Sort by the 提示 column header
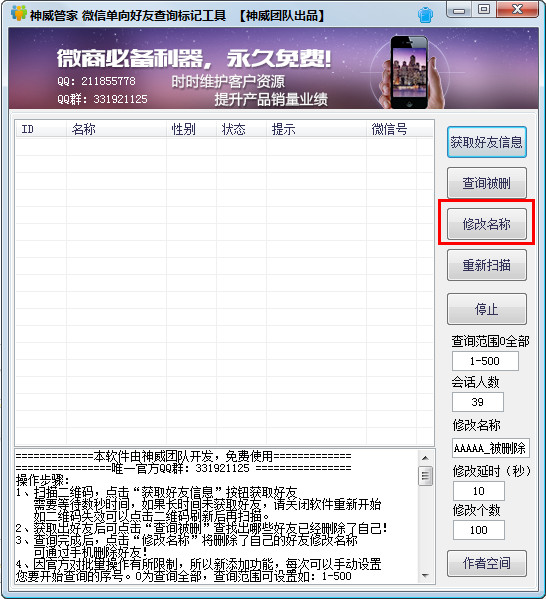 (316, 130)
